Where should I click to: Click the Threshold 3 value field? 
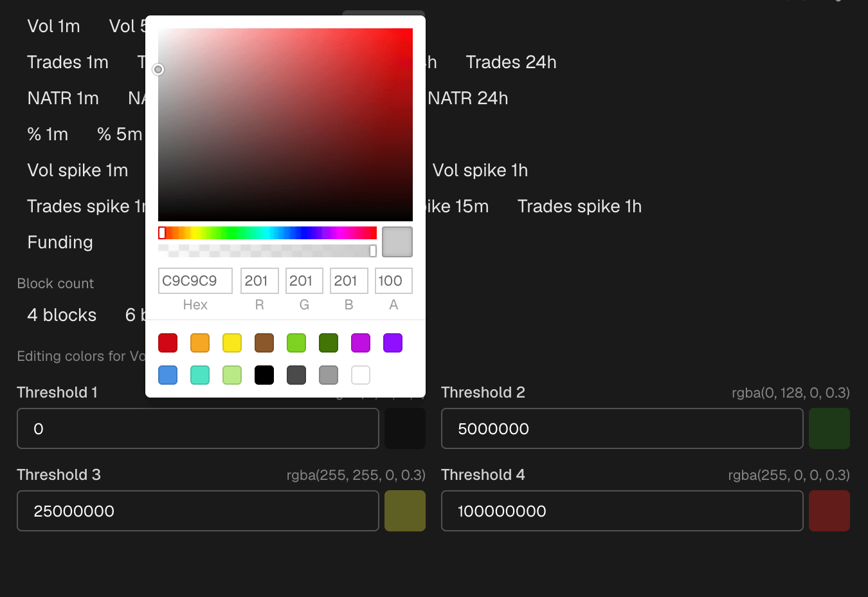coord(198,511)
